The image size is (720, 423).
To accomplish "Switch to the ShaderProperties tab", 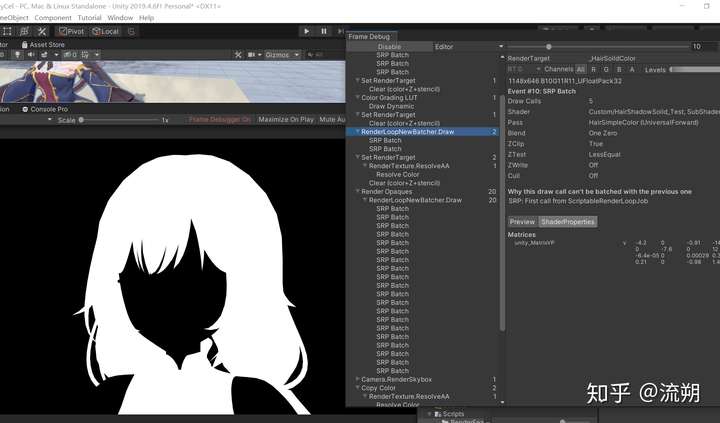I will pos(568,222).
